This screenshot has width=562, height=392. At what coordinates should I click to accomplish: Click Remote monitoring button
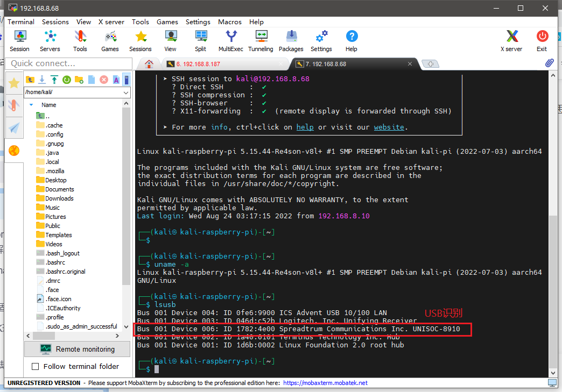[x=78, y=349]
